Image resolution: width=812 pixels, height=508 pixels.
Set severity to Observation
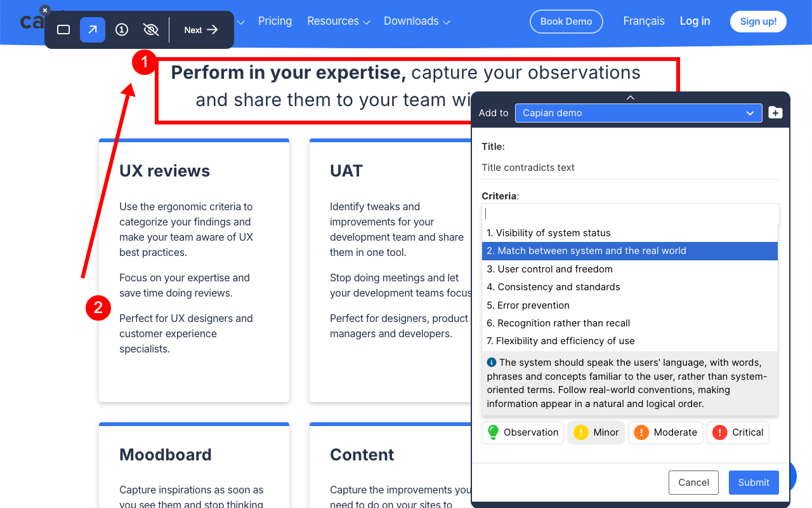(523, 432)
